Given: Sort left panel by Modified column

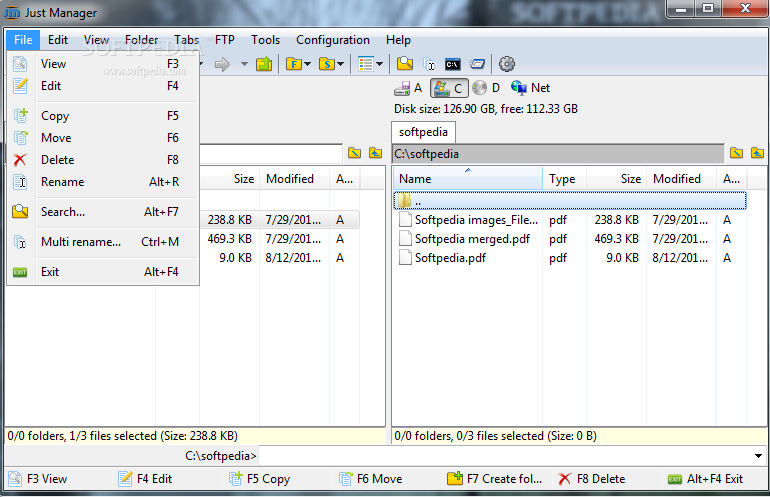Looking at the screenshot, I should coord(294,179).
